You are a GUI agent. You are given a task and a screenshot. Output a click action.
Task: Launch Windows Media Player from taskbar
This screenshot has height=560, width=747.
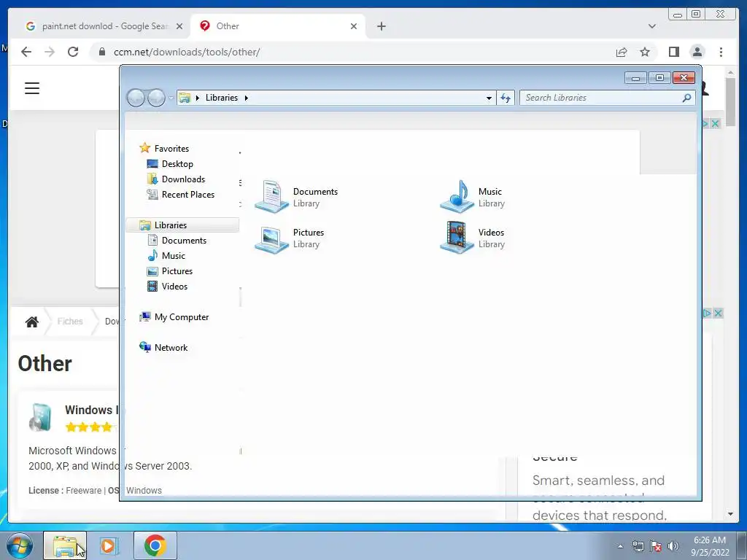(109, 545)
